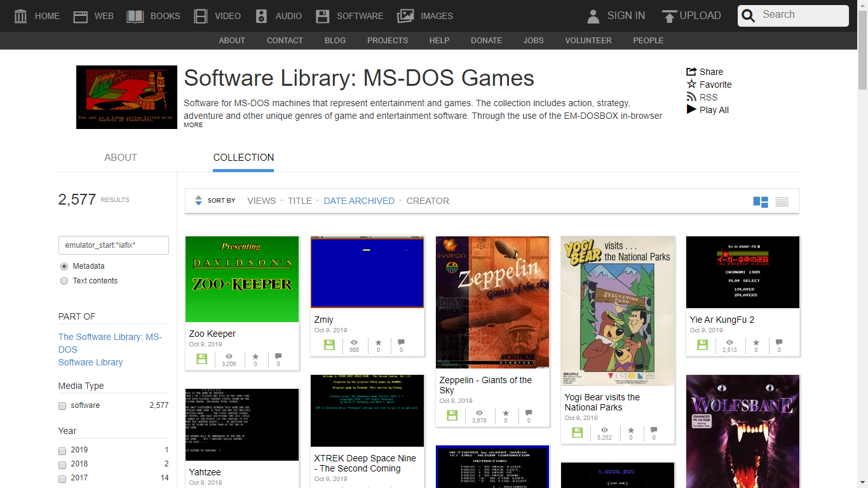Click the RSS feed icon
The image size is (868, 488).
(691, 97)
